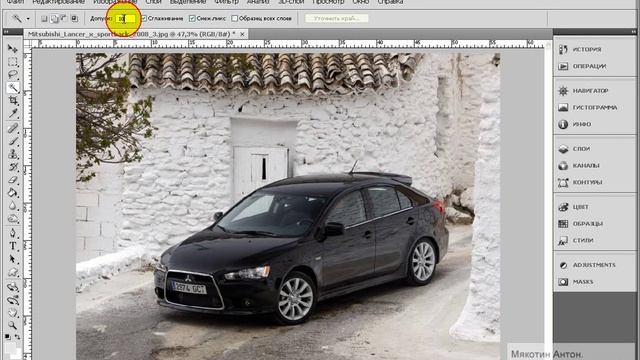Select the Path Selection tool
Viewport: 640px width, 360px height.
point(13,259)
